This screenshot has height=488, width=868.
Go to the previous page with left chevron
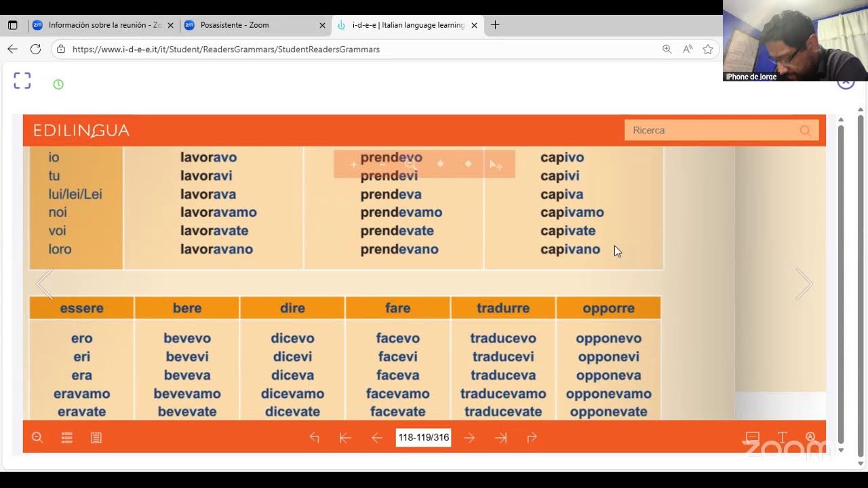pos(45,283)
